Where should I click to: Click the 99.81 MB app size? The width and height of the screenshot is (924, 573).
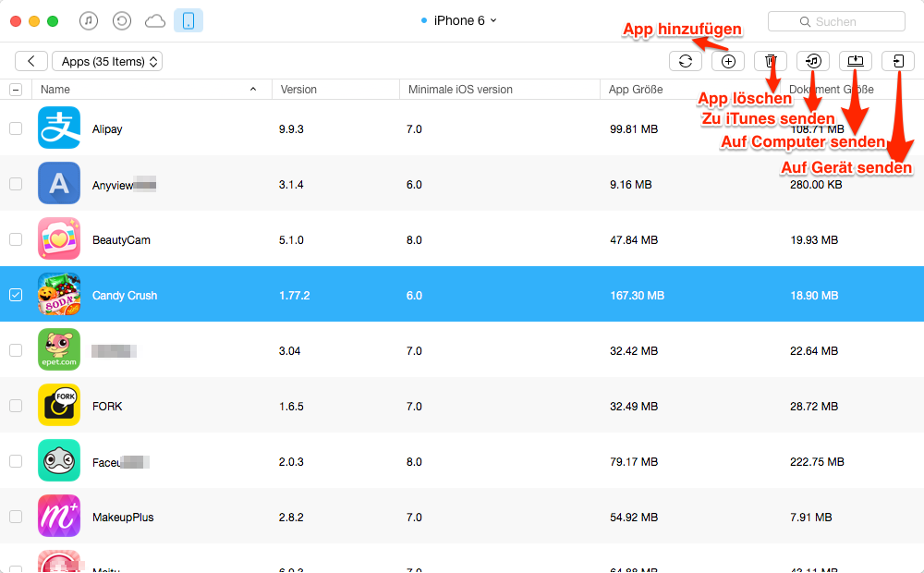coord(634,129)
